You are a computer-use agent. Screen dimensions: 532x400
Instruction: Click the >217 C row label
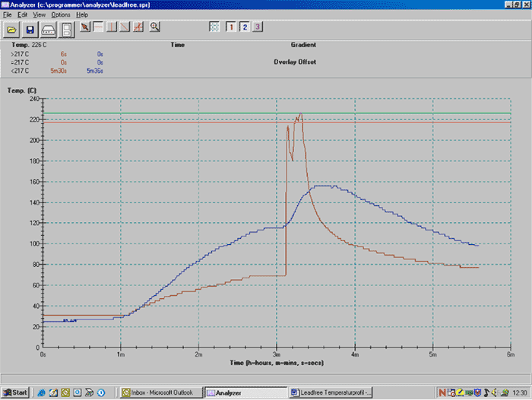(20, 54)
